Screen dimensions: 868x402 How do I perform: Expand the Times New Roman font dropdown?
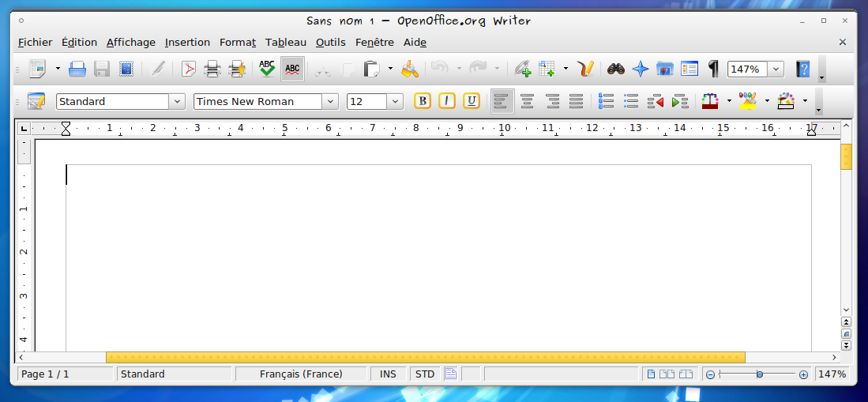pyautogui.click(x=330, y=101)
